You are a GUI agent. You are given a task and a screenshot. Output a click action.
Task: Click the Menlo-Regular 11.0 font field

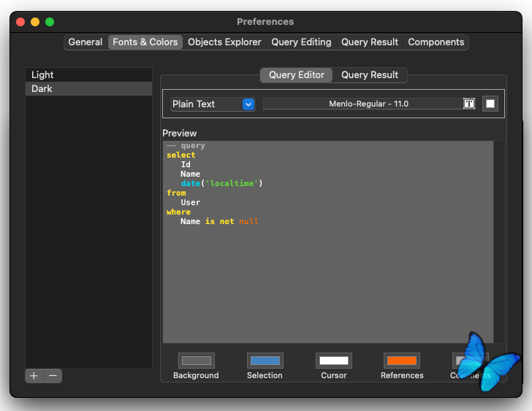point(363,104)
